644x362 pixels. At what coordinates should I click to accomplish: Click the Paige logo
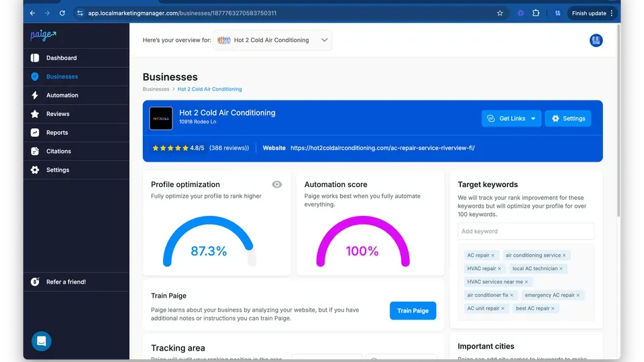pyautogui.click(x=43, y=36)
